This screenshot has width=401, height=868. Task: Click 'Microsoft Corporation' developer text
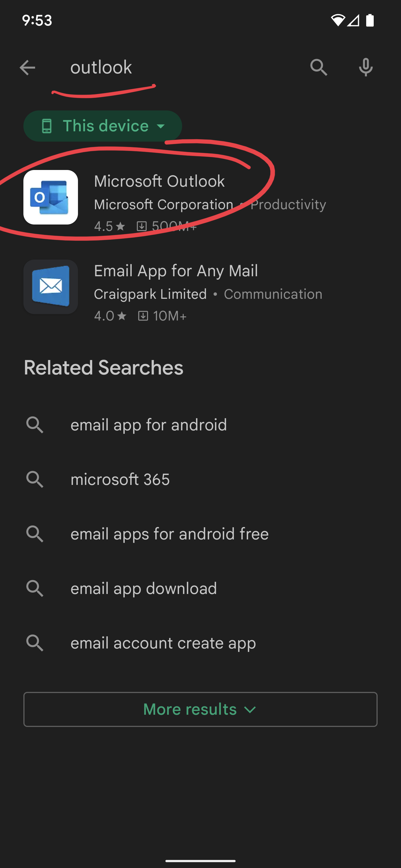(163, 204)
